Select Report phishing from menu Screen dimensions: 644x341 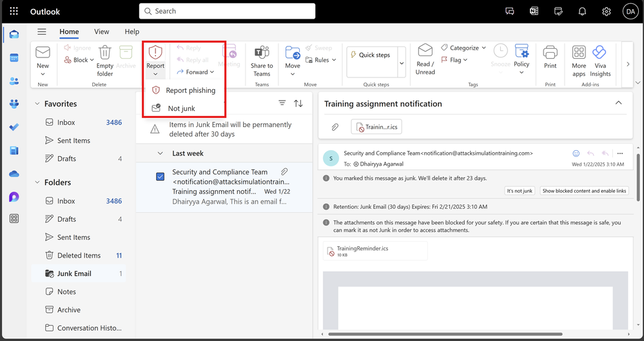tap(184, 90)
